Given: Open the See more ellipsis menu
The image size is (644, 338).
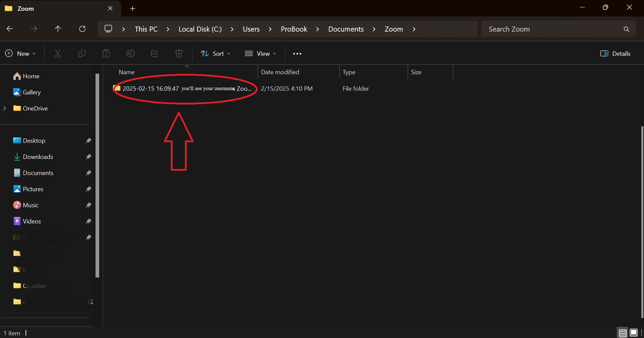Looking at the screenshot, I should tap(297, 53).
